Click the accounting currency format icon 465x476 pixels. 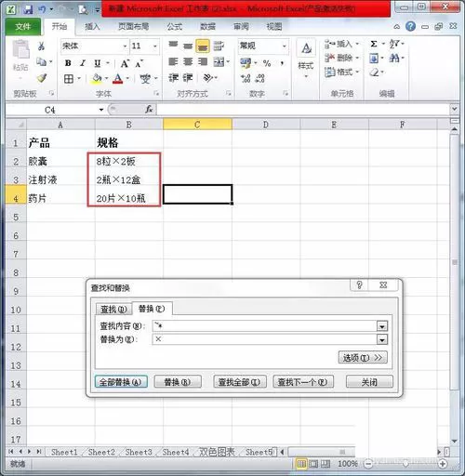click(x=246, y=63)
